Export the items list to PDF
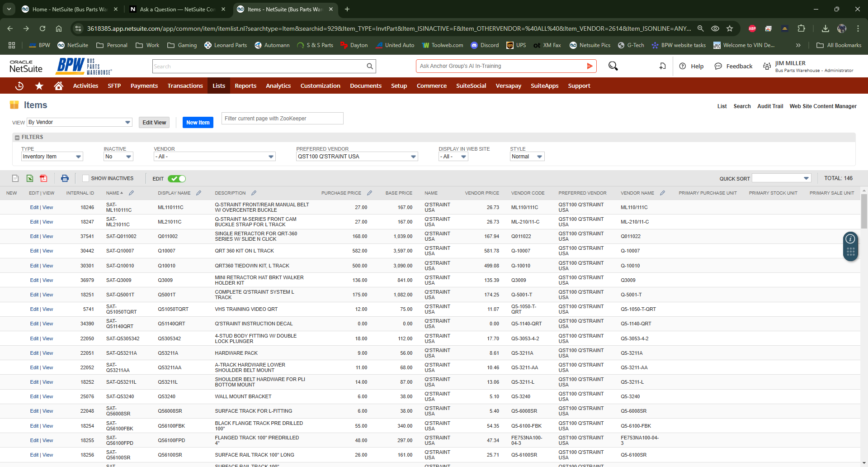Screen dimensions: 868x467 [x=43, y=178]
